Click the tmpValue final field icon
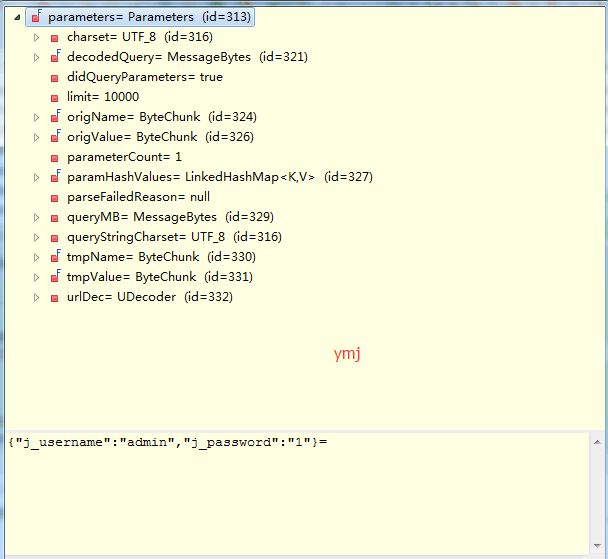608x559 pixels. (x=55, y=276)
